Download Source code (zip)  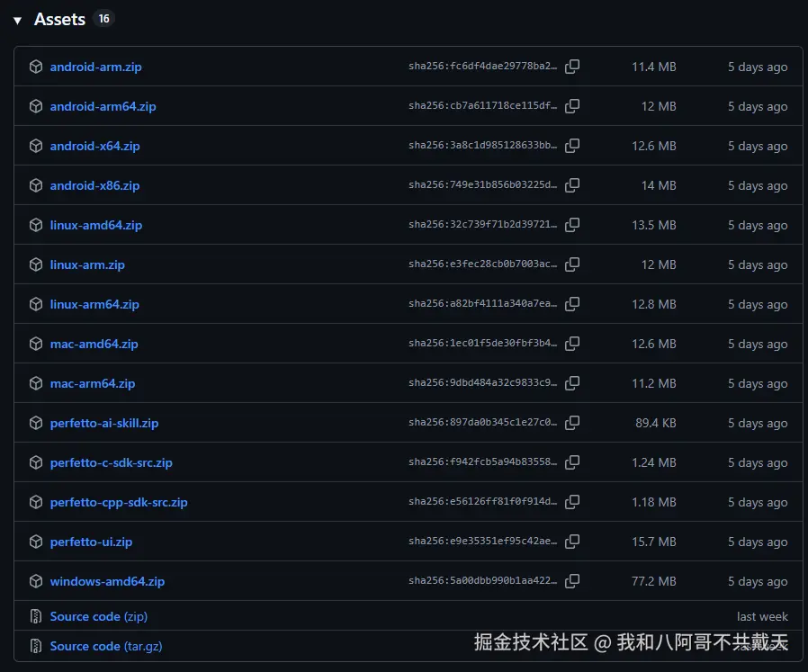pyautogui.click(x=99, y=616)
